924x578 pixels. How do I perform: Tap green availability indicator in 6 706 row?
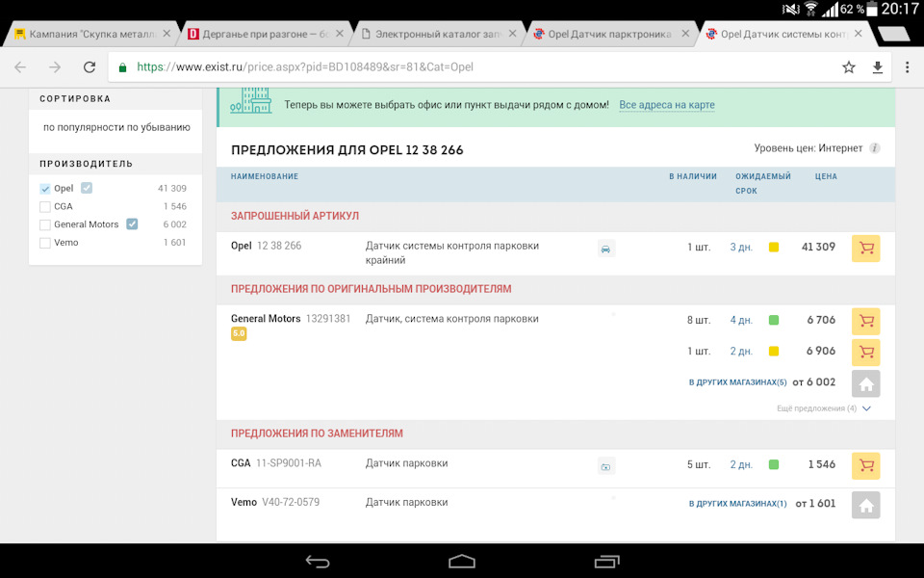(774, 320)
